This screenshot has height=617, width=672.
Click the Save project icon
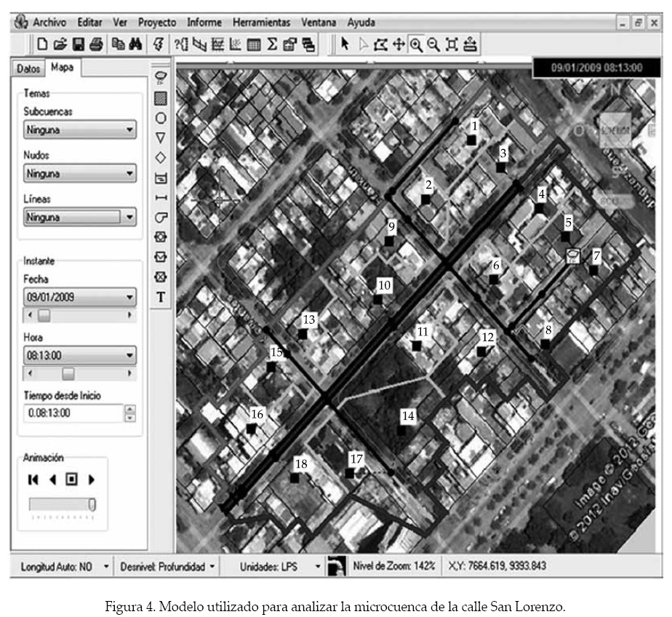(78, 44)
